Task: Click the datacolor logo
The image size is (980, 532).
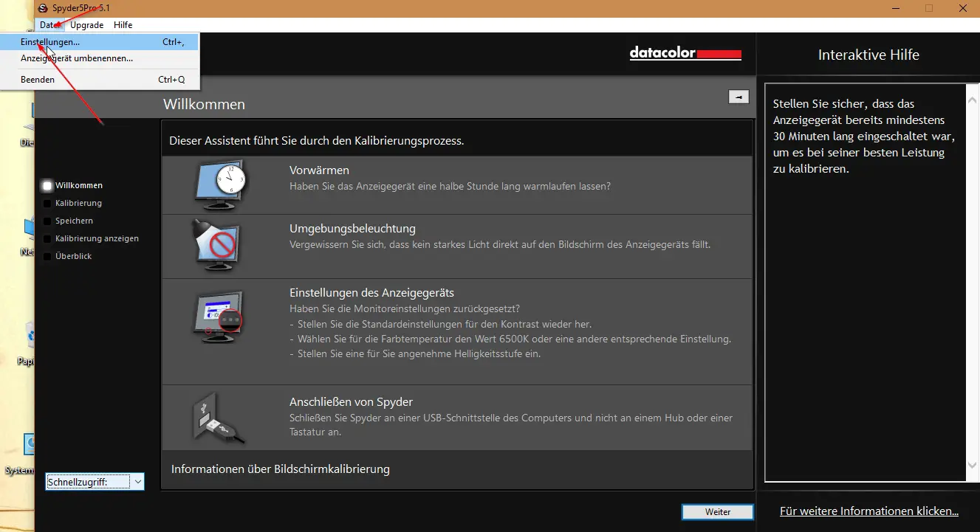Action: pyautogui.click(x=685, y=53)
